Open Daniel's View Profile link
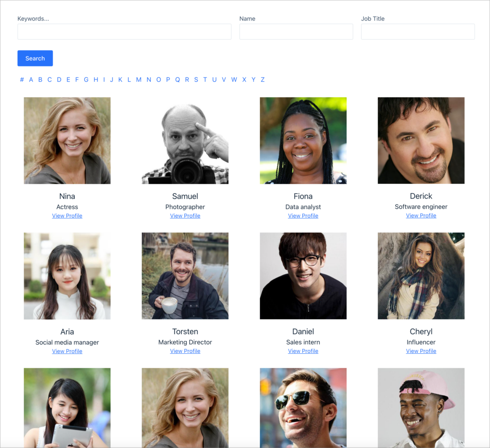Viewport: 490px width, 448px height. point(303,351)
